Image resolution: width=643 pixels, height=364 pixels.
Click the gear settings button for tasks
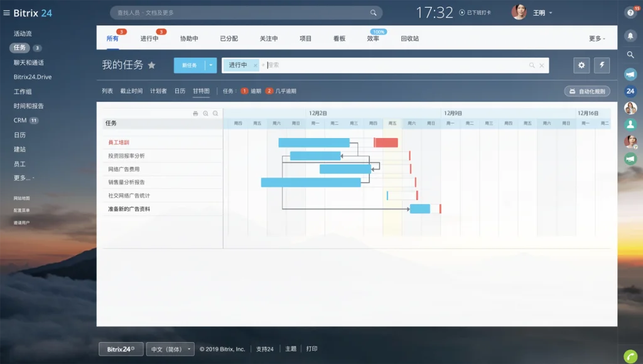point(581,65)
